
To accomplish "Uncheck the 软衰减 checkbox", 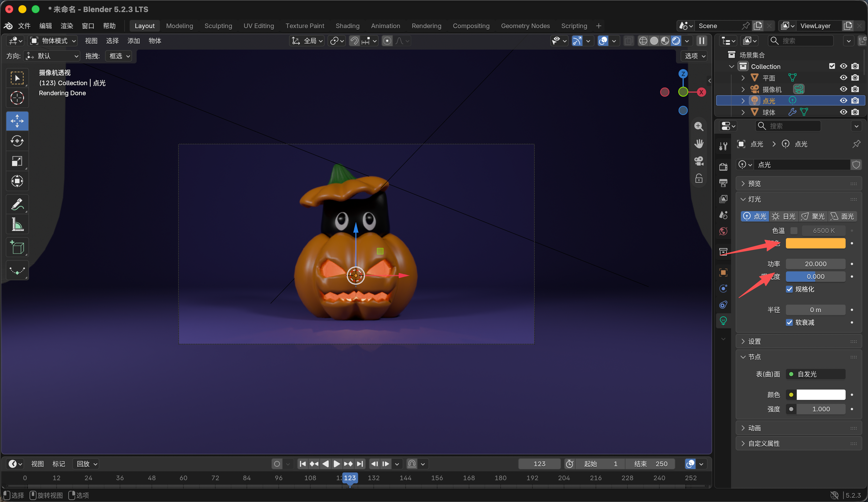I will (789, 323).
